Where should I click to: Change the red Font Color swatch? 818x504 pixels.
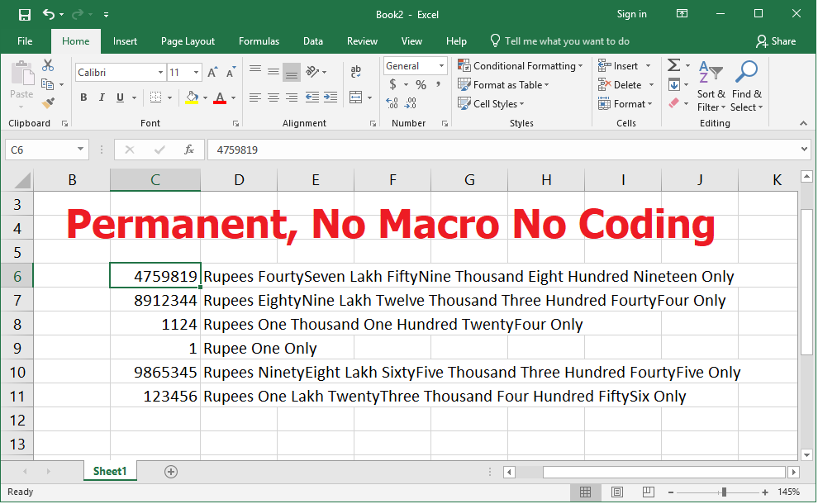tap(220, 97)
